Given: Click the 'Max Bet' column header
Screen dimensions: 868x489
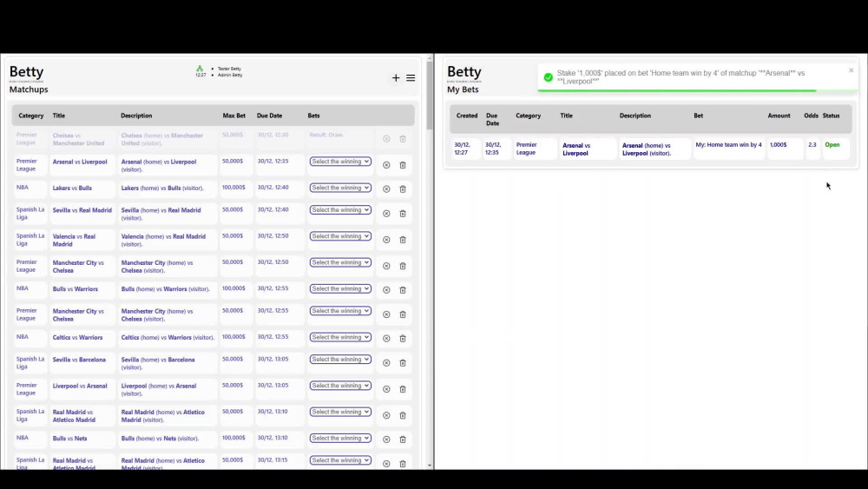Looking at the screenshot, I should click(233, 116).
